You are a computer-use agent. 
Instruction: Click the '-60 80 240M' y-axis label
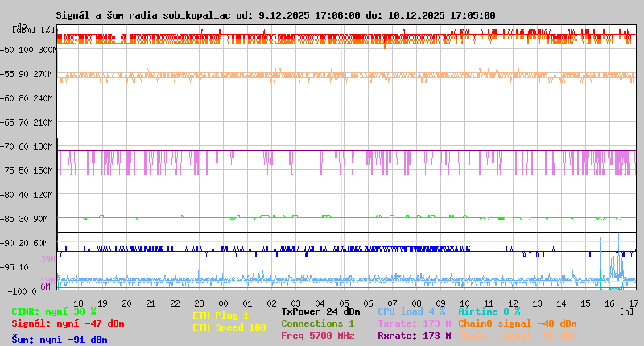(x=27, y=98)
